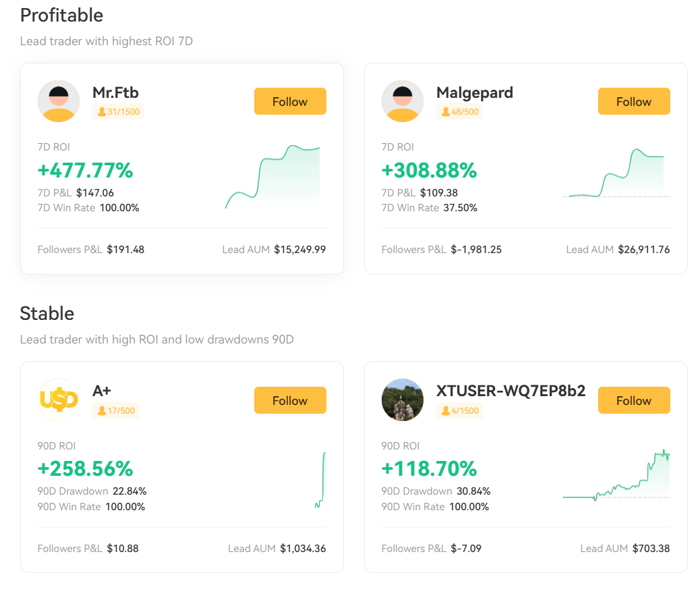Click Mr.Ftb's profile avatar
Viewport: 700px width, 602px height.
coord(59,101)
